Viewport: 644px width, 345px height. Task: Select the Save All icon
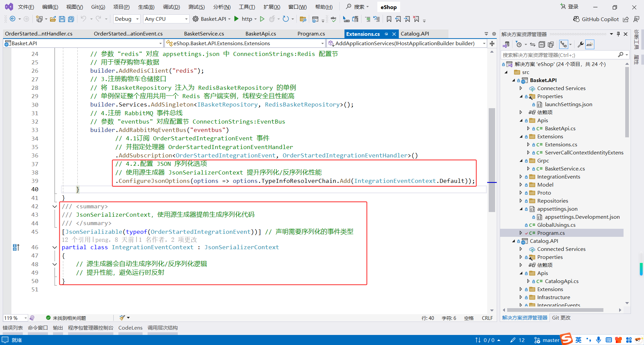71,19
